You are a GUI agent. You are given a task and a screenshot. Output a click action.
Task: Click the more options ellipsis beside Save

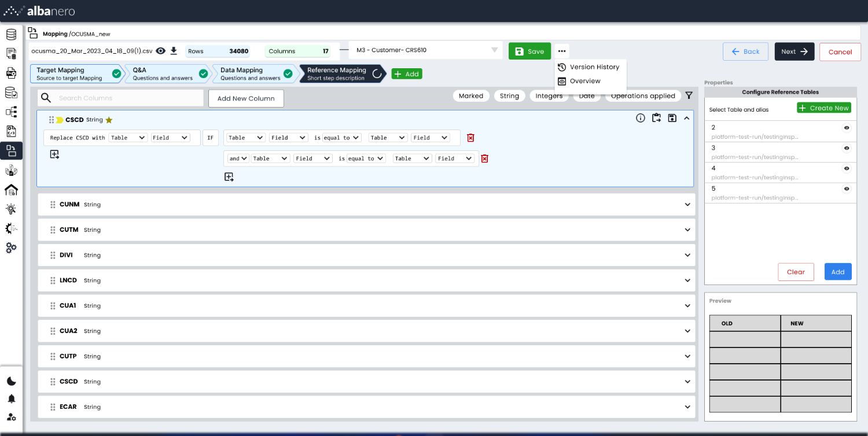(562, 51)
